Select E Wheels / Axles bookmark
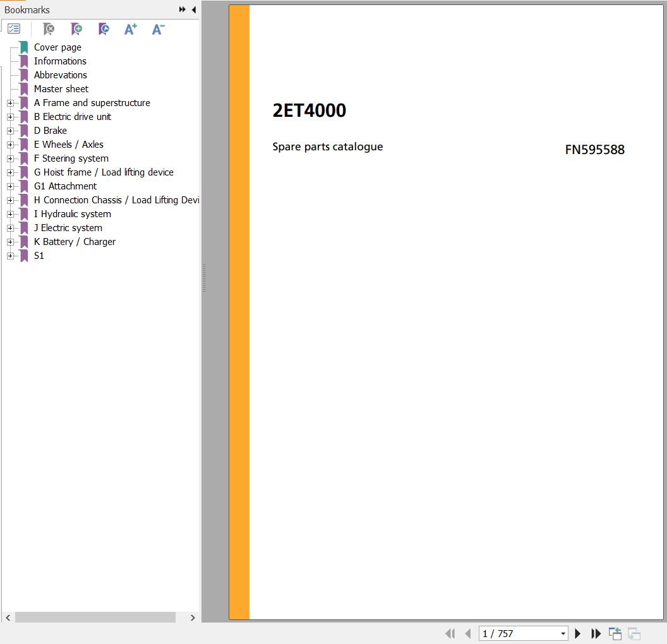Image resolution: width=667 pixels, height=644 pixels. click(x=68, y=145)
